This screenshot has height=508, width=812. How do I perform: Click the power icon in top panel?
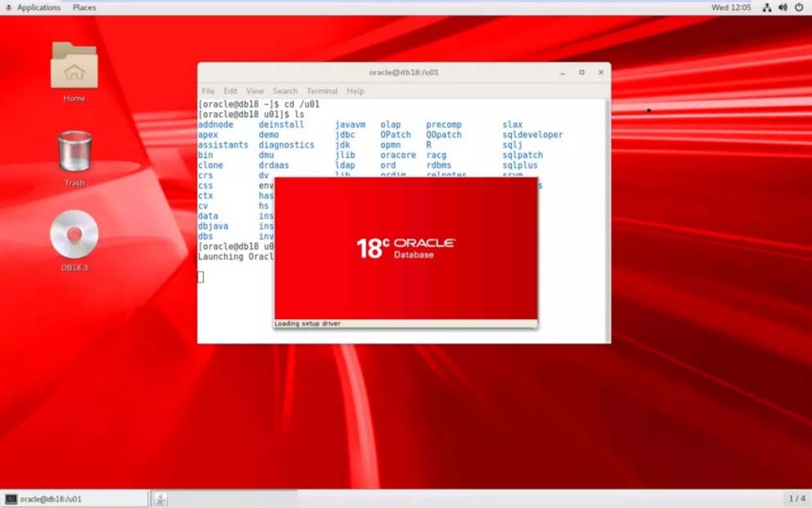pos(799,7)
